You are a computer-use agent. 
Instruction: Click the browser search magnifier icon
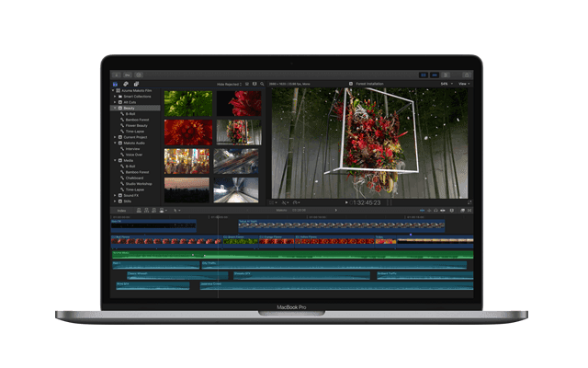click(262, 84)
